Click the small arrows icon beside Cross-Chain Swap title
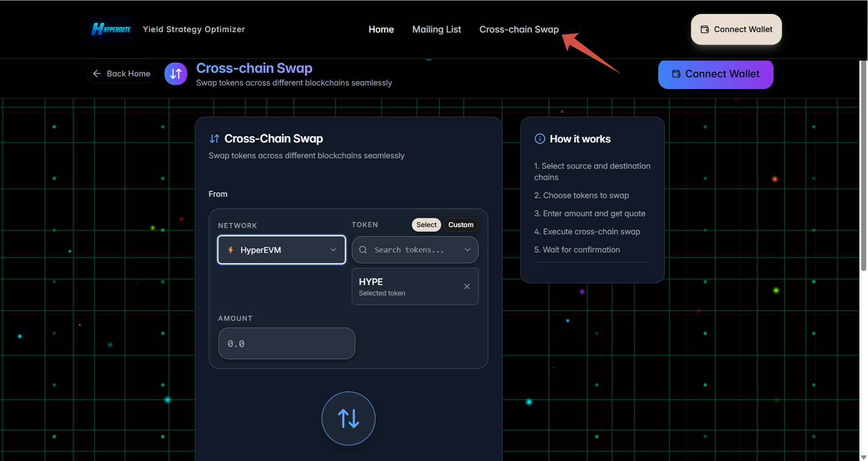 tap(214, 139)
